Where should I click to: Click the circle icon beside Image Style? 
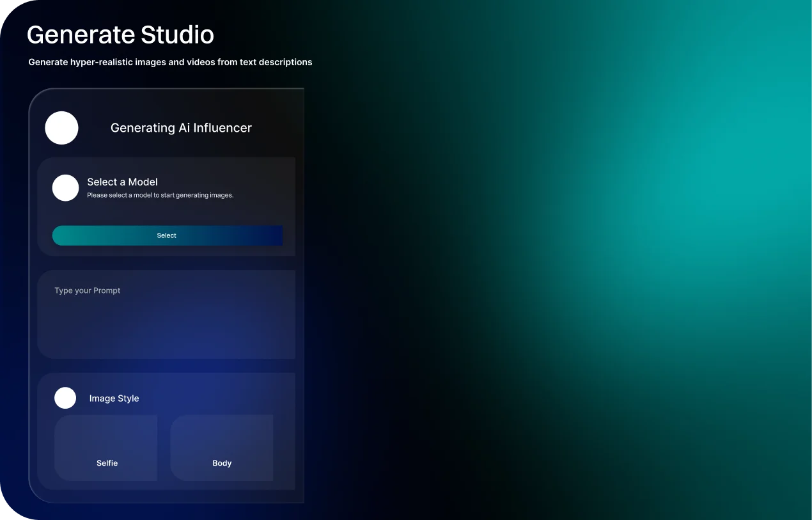65,398
